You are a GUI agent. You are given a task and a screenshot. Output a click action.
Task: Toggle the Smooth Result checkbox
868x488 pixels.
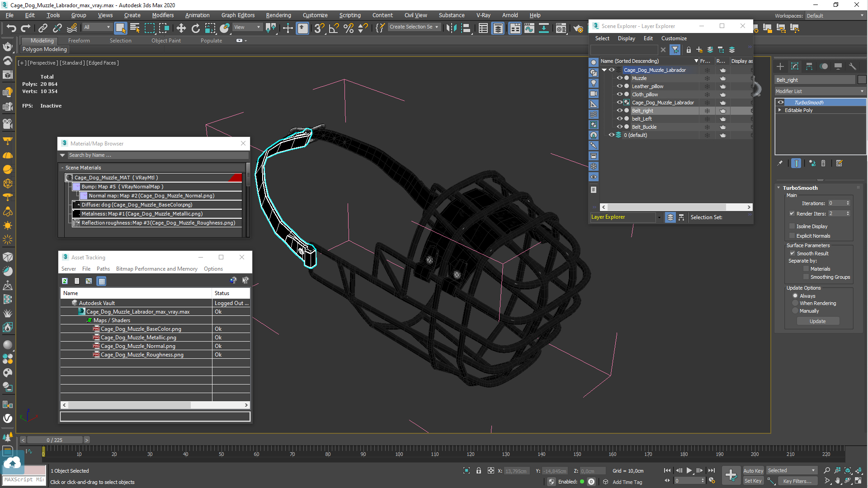coord(792,253)
